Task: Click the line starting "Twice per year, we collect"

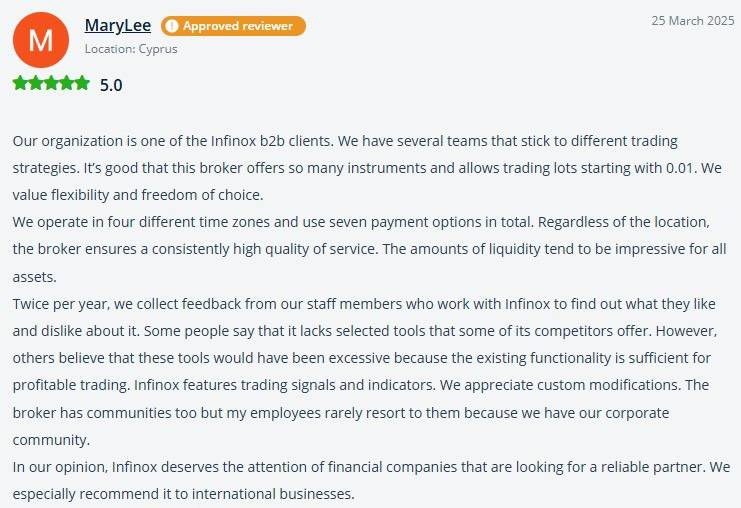Action: coord(359,303)
